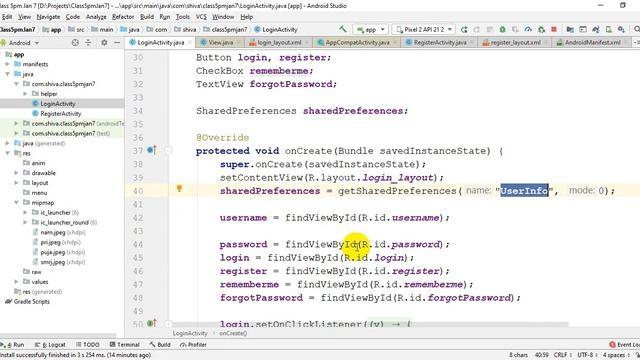Click the Debug app bug icon
This screenshot has height=360, width=640.
point(502,29)
